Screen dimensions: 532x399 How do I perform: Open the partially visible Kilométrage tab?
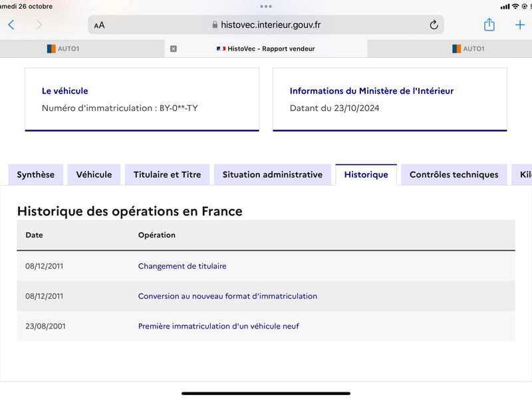click(522, 175)
